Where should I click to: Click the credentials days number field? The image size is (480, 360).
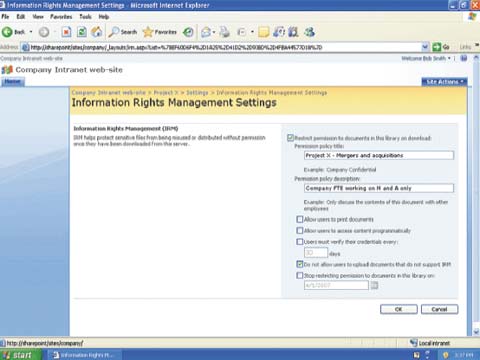[x=316, y=253]
